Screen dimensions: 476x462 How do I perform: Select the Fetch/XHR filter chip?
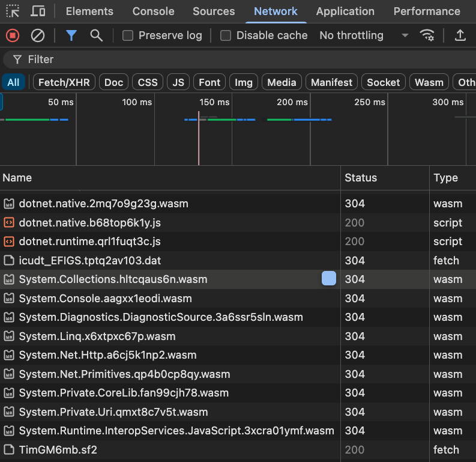point(64,82)
